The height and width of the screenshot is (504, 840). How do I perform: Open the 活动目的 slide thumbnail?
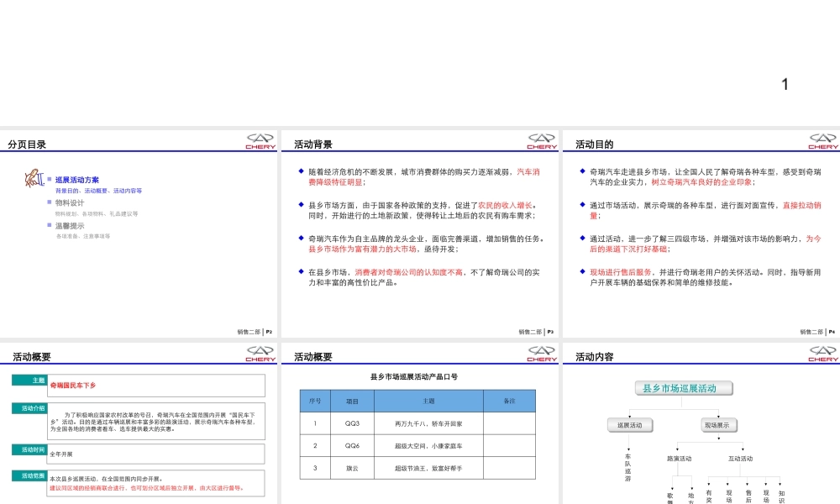[701, 234]
